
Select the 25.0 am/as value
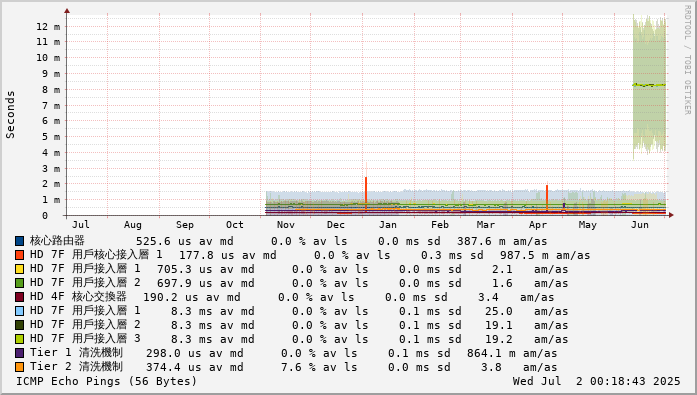526,311
